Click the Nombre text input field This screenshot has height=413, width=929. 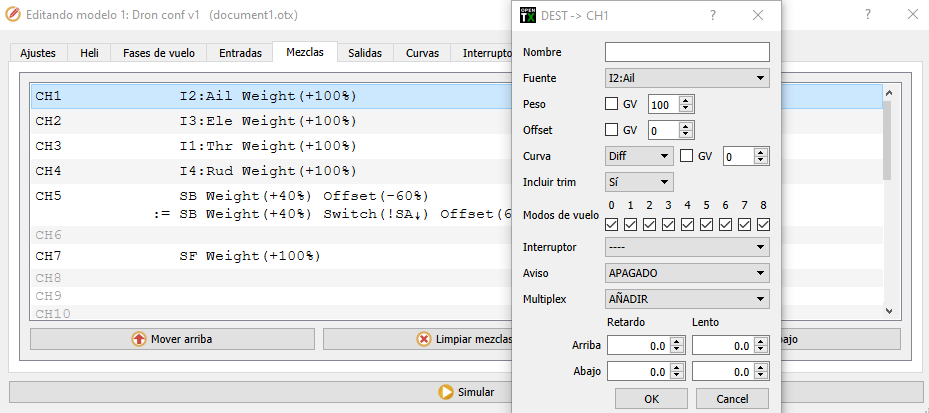[x=687, y=52]
